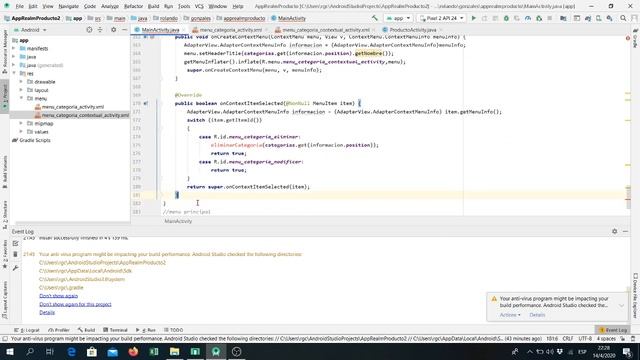Screen dimensions: 640x360
Task: Open the Android view selector dropdown
Action: (30, 30)
